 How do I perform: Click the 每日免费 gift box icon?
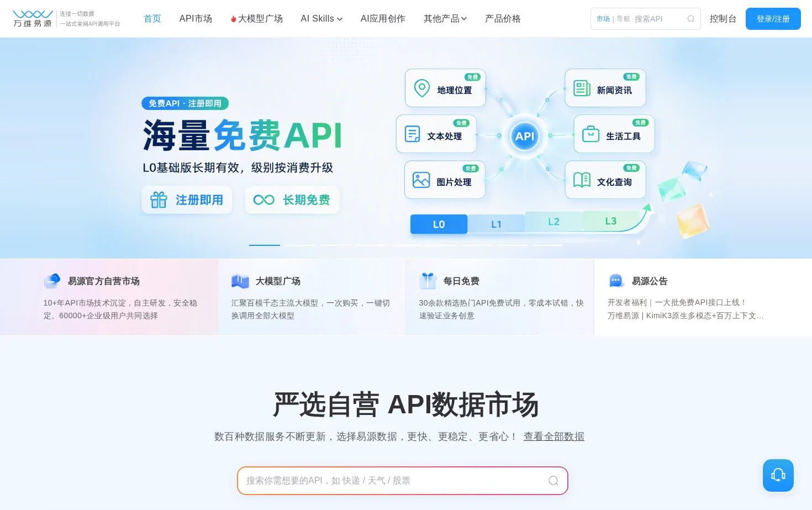tap(428, 281)
